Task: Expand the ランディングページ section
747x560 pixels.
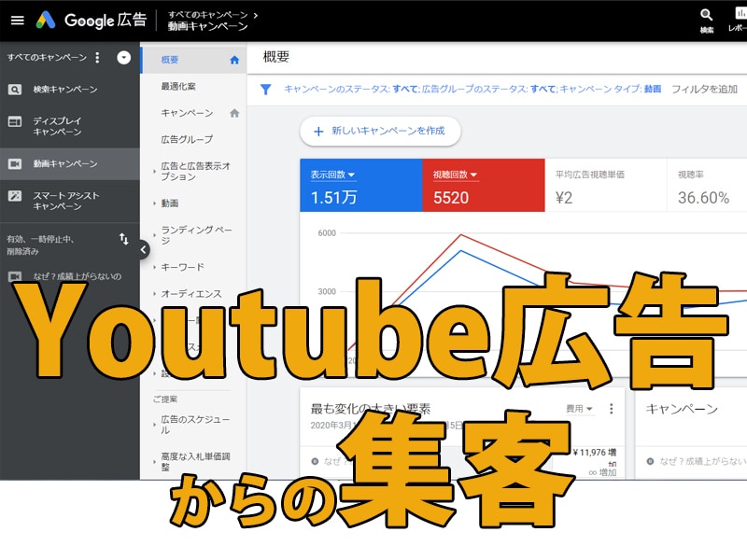Action: (196, 235)
